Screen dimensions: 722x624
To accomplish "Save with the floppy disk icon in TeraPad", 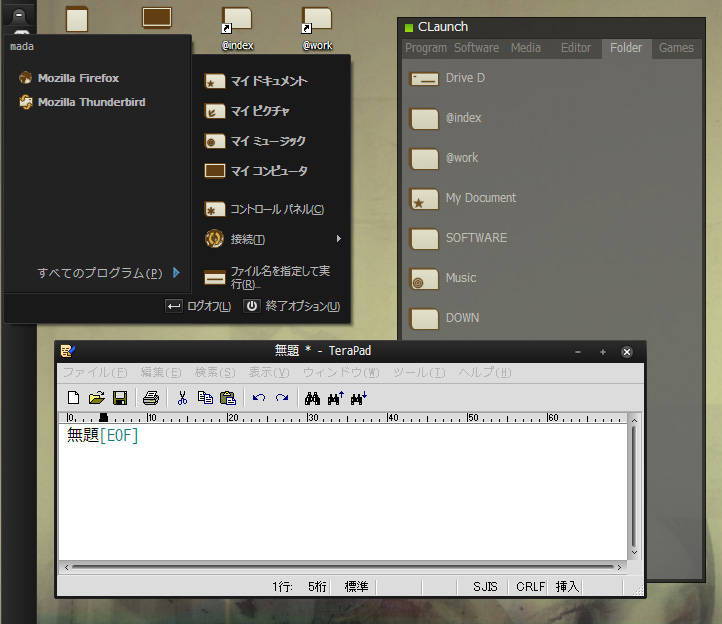I will click(x=120, y=398).
